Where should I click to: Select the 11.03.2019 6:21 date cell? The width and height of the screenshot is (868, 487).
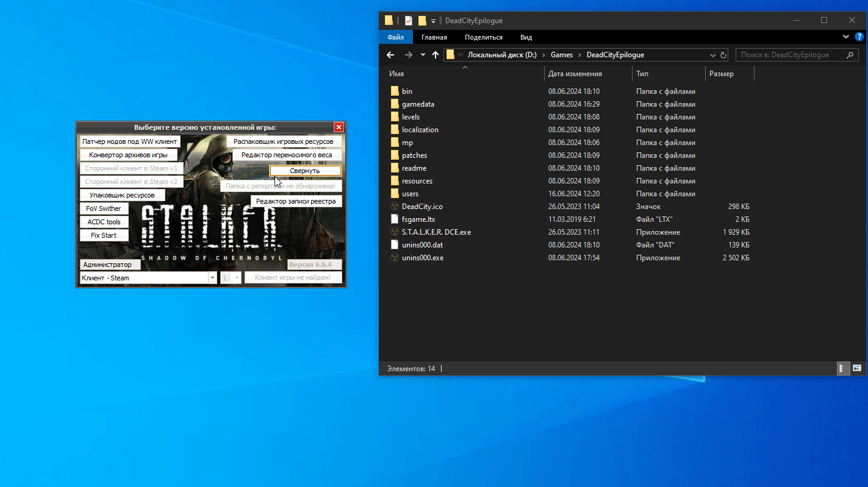(572, 219)
